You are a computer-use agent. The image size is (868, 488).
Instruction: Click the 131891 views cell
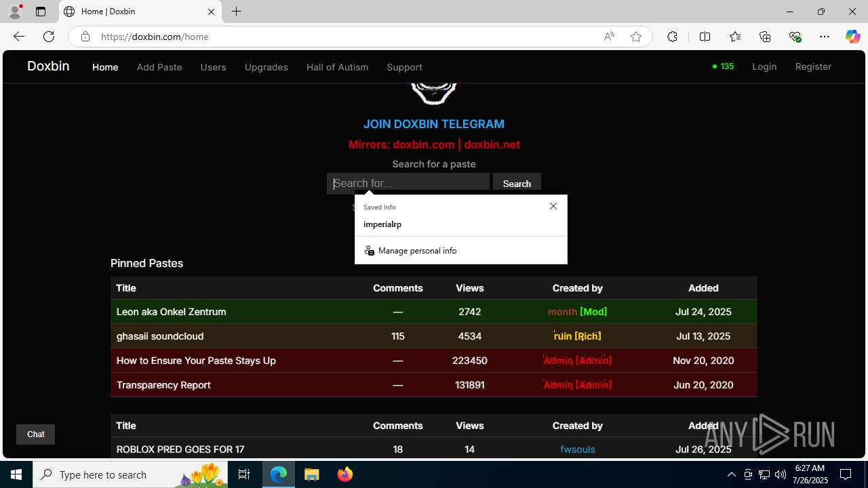[469, 385]
